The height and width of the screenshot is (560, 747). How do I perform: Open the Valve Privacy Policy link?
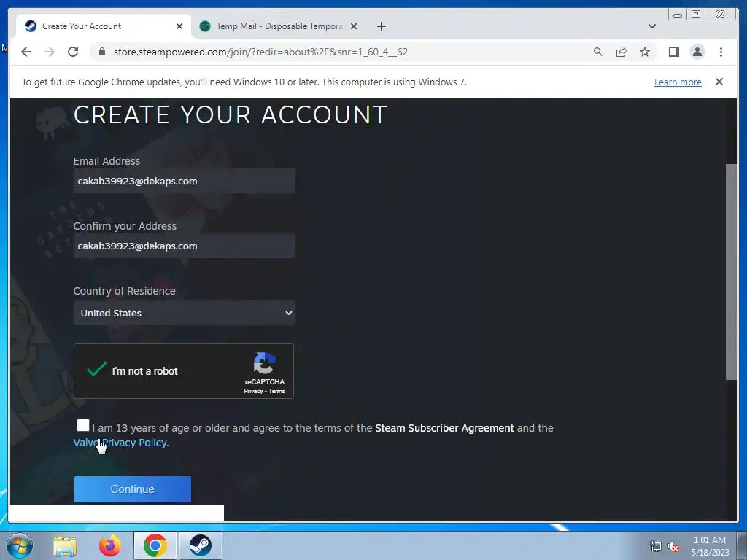point(120,443)
